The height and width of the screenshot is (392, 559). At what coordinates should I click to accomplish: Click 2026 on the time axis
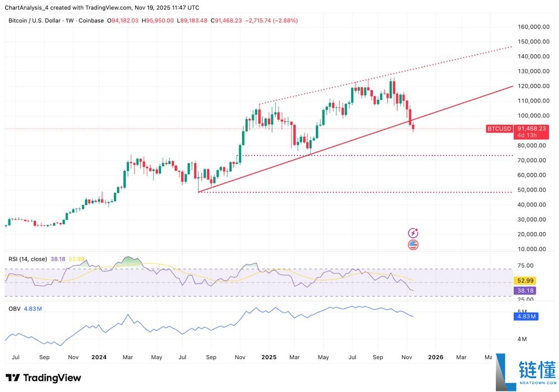435,357
